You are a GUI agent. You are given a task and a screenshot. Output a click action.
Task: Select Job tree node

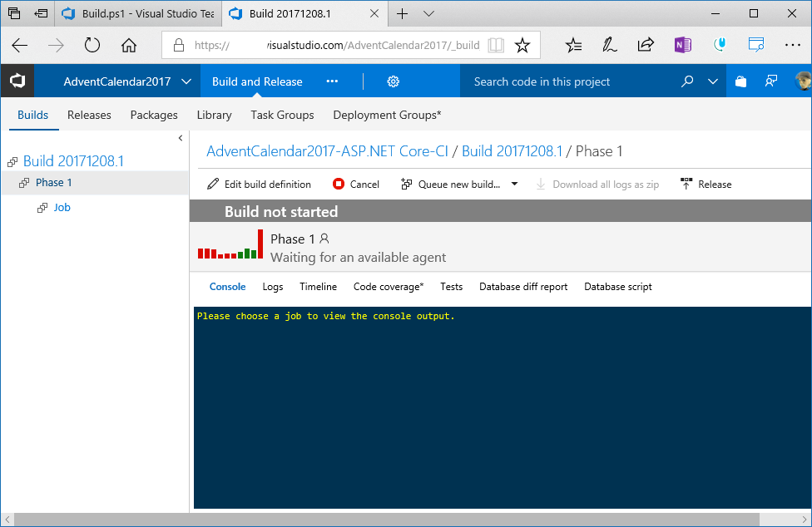pyautogui.click(x=62, y=207)
